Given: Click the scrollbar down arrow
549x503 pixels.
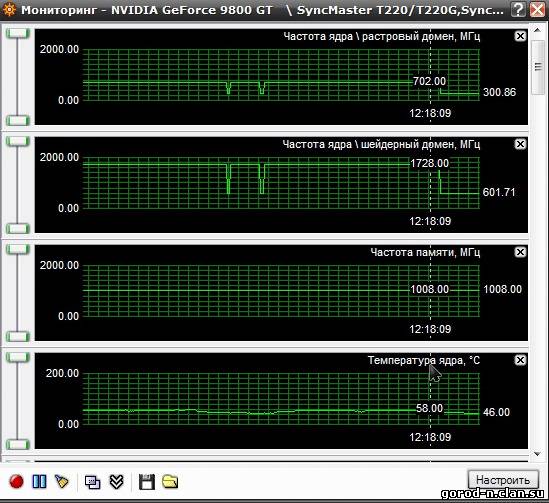Looking at the screenshot, I should point(537,454).
